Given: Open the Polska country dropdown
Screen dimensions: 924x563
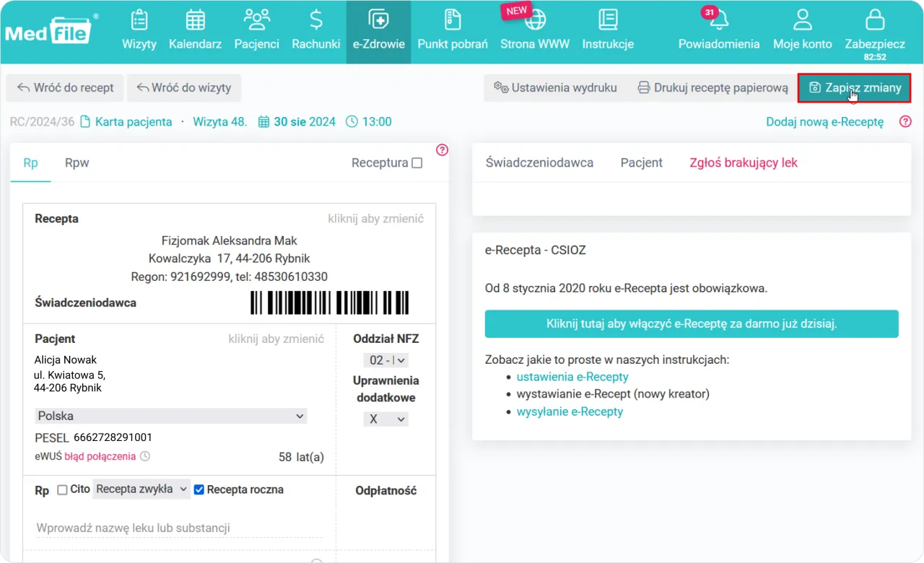Looking at the screenshot, I should coord(170,416).
